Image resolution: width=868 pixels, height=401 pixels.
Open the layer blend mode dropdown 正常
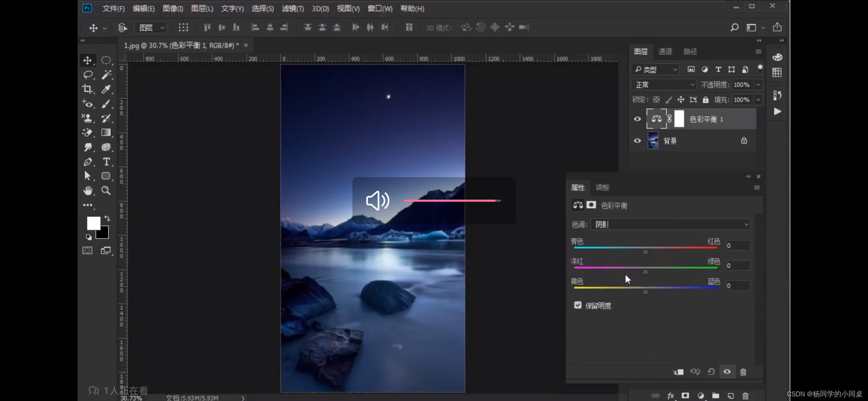[663, 85]
